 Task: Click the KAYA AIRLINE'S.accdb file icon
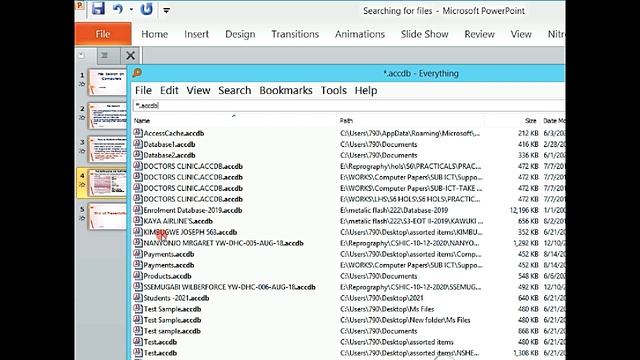[x=138, y=221]
